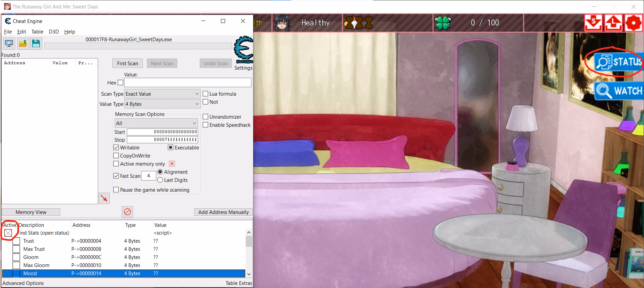Screen dimensions: 644x288
Task: Open the Value Type 4 Bytes dropdown
Action: [162, 104]
